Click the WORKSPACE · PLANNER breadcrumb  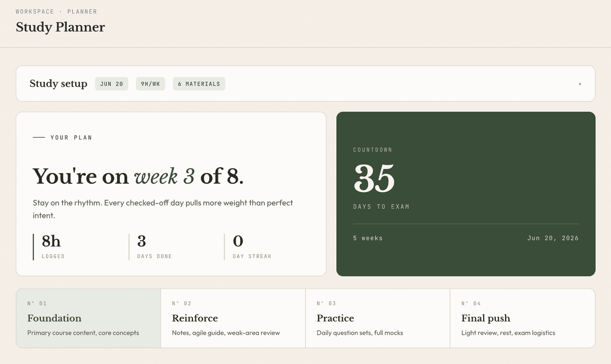pos(57,12)
